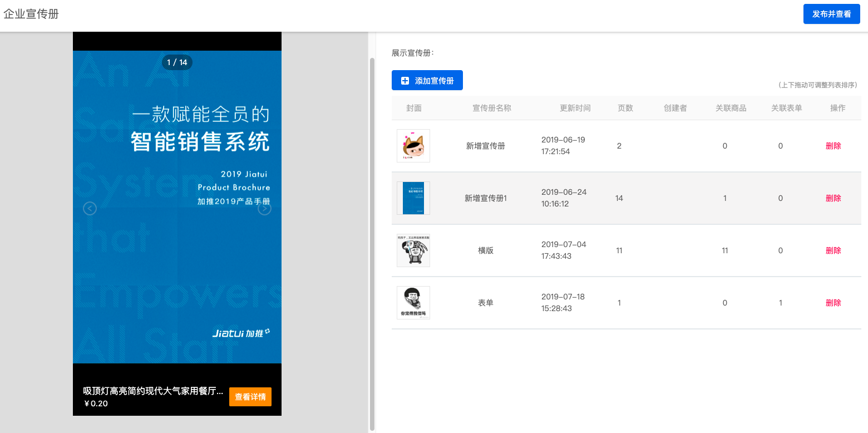This screenshot has width=868, height=433.
Task: Select the brochure name 新增宣传册1
Action: tap(486, 198)
